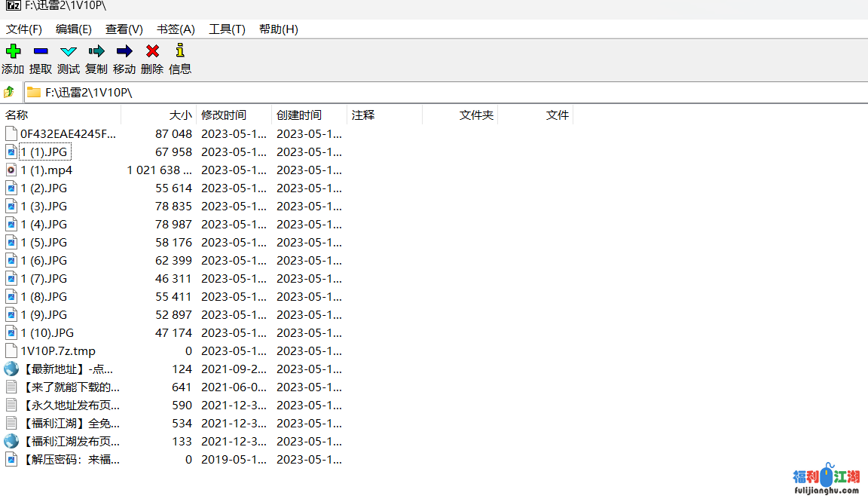Image resolution: width=868 pixels, height=502 pixels.
Task: Run the Test (测试) archive tool
Action: [x=69, y=52]
